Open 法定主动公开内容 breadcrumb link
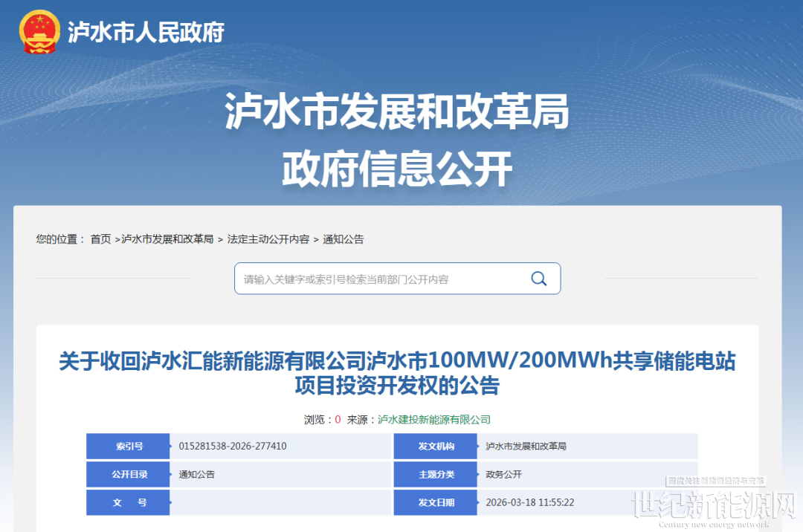 point(268,239)
